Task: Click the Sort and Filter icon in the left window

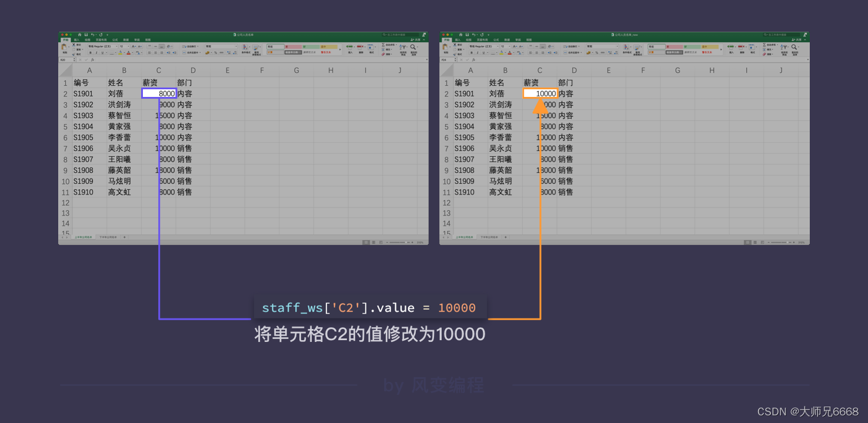Action: 403,47
